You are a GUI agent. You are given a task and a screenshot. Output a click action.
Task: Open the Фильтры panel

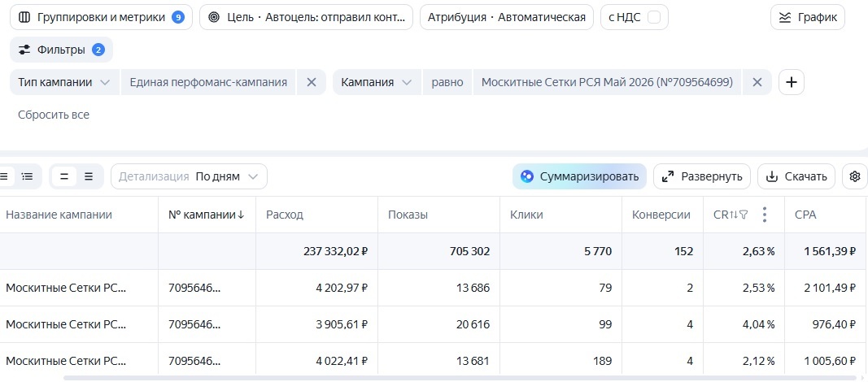tap(62, 50)
